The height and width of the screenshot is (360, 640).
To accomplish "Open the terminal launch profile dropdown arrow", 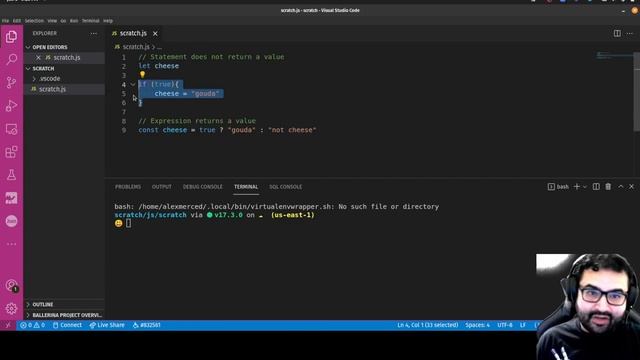I will click(585, 187).
